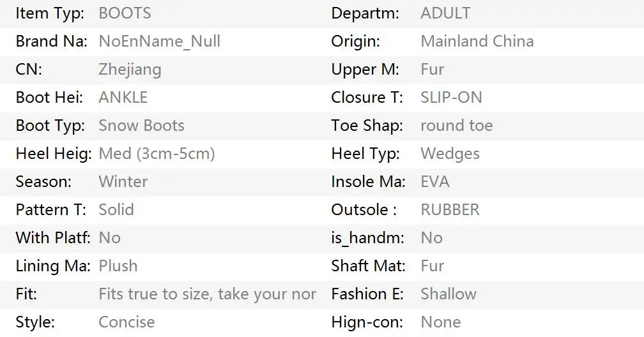Select the Shallow fashion element value
The width and height of the screenshot is (644, 337).
pyautogui.click(x=448, y=294)
